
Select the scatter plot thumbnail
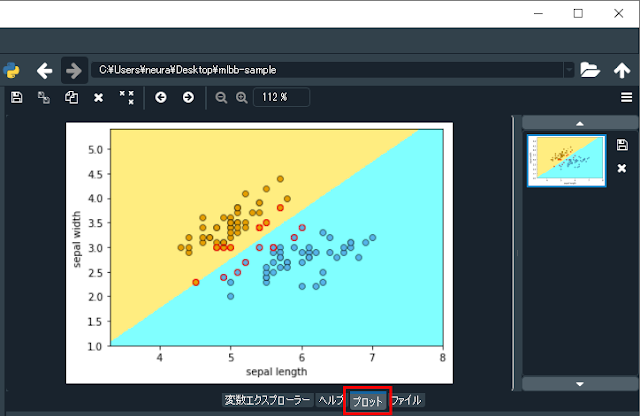(x=567, y=161)
